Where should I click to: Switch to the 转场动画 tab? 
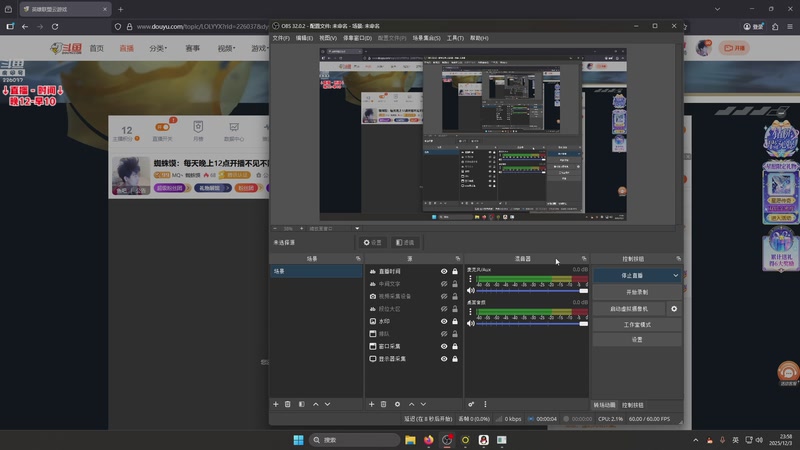604,404
